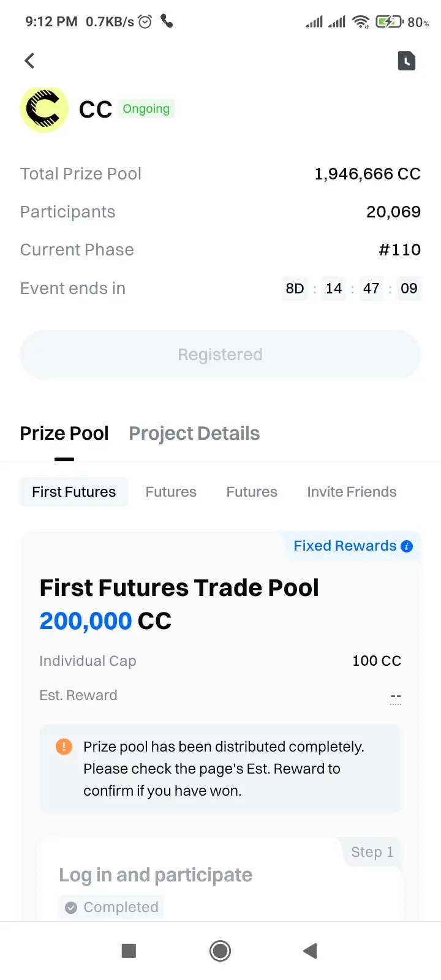The image size is (441, 980).
Task: Tap the back arrow icon
Action: (x=29, y=61)
